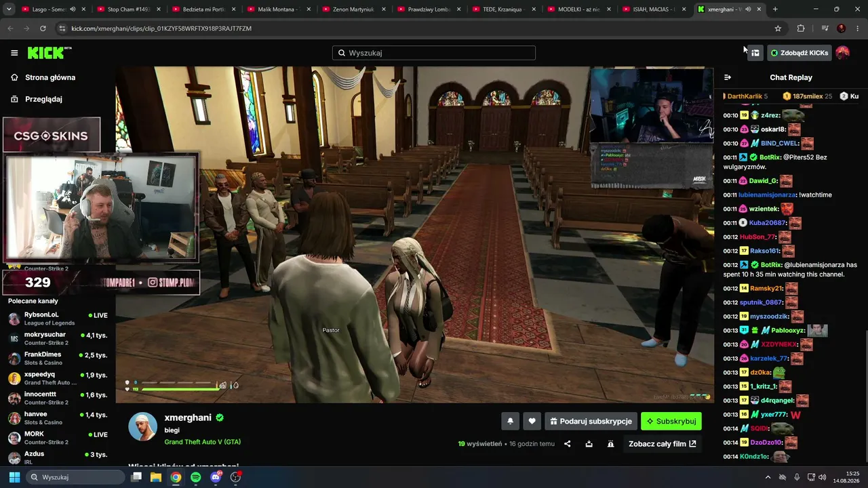Screen dimensions: 868x488
Task: Go to Strona główna in sidebar
Action: click(50, 77)
